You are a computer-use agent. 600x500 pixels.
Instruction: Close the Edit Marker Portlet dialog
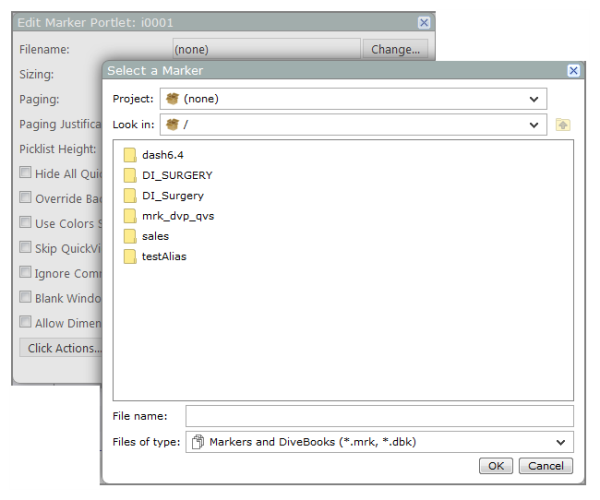click(x=424, y=23)
